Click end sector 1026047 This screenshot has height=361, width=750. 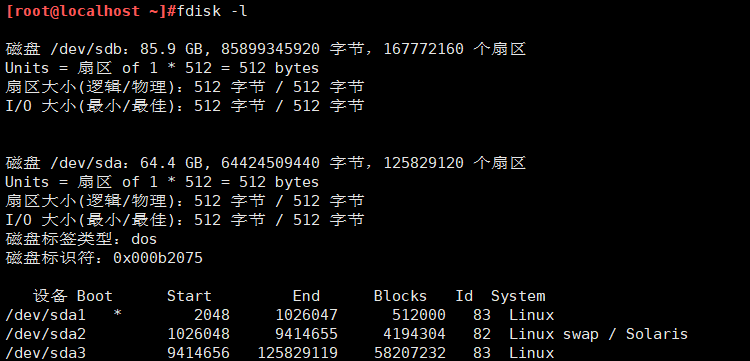[307, 315]
